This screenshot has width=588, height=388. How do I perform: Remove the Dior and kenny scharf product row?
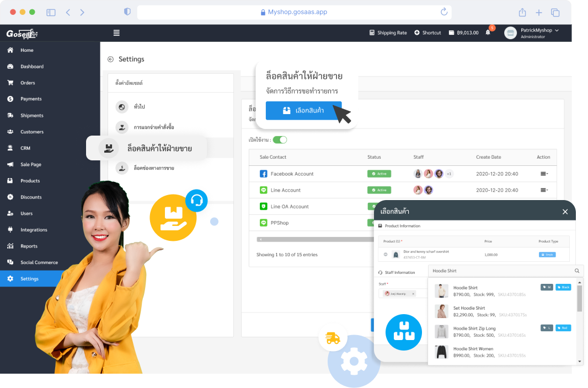(386, 255)
